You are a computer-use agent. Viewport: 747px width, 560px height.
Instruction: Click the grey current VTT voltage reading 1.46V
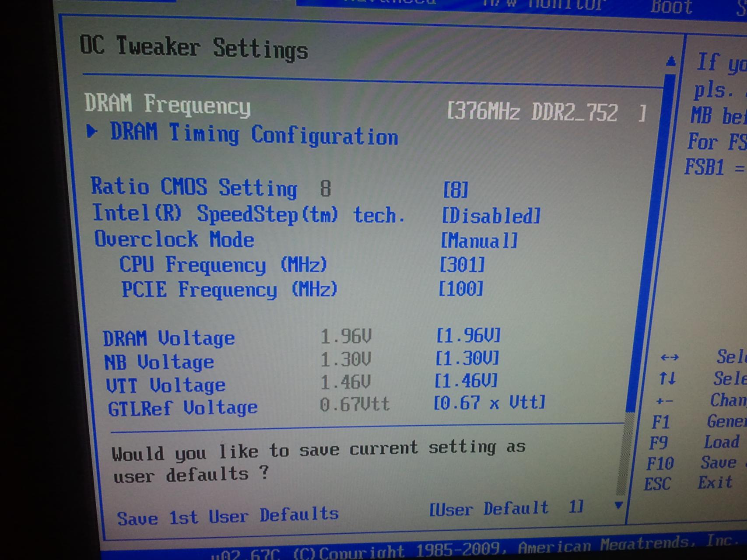(x=345, y=382)
